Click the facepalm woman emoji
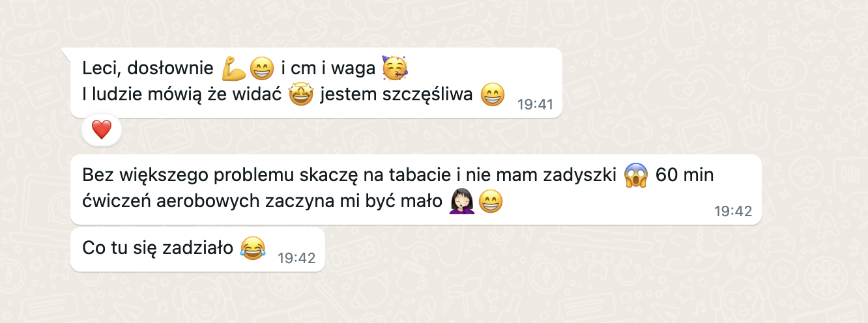The height and width of the screenshot is (323, 868). [x=461, y=203]
